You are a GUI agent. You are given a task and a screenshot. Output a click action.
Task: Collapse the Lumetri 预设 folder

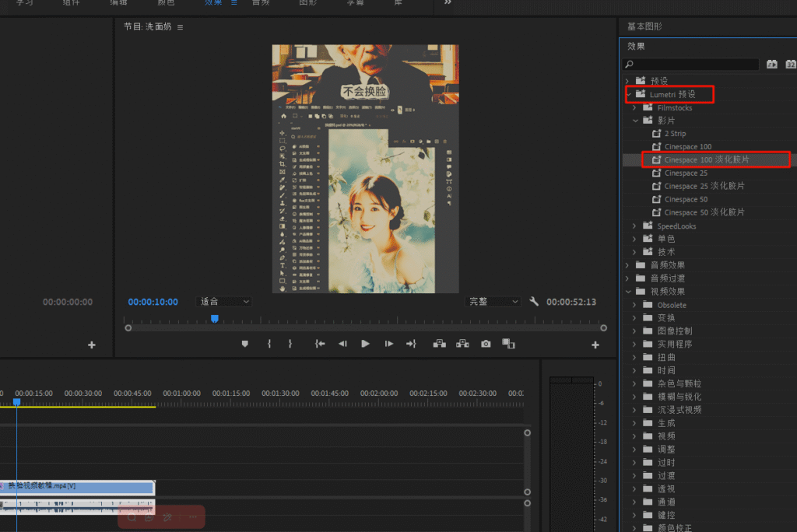[x=629, y=94]
